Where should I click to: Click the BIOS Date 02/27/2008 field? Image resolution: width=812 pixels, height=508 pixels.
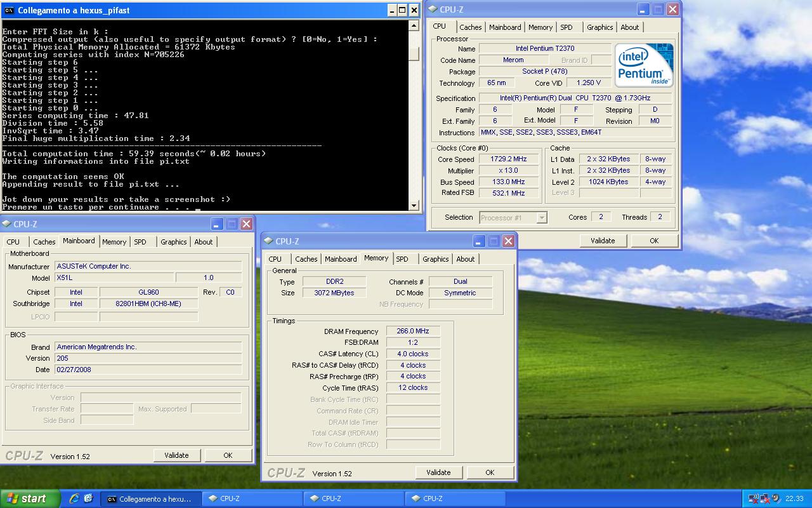[x=148, y=370]
